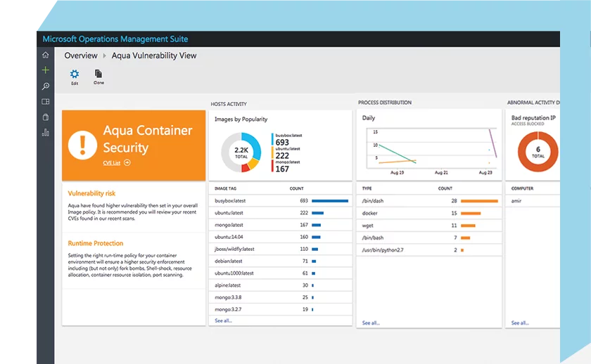Screen dimensions: 591x364
Task: Click the IMAGE TAG column header
Action: 225,188
